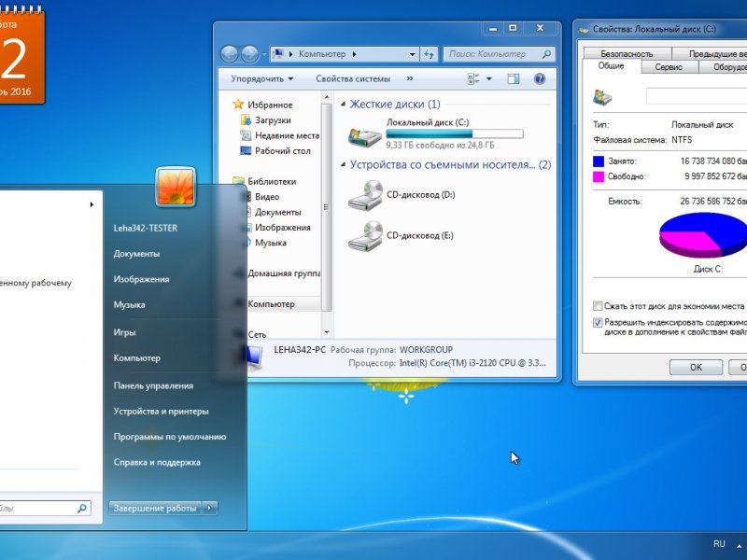The image size is (747, 560).
Task: Click the Загрузки folder icon
Action: pyautogui.click(x=246, y=120)
